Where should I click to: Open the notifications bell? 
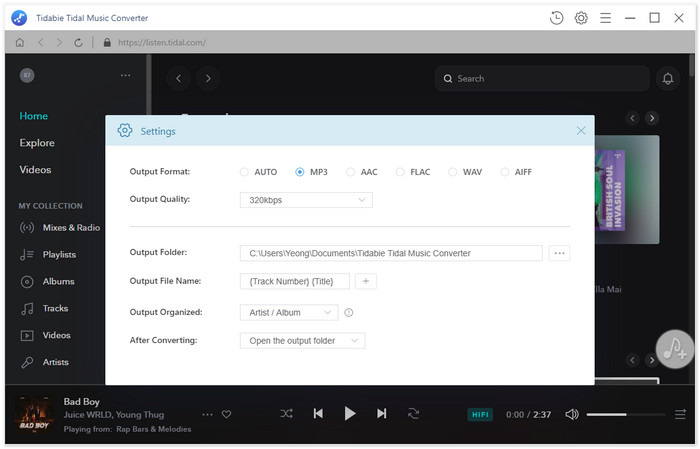[667, 78]
